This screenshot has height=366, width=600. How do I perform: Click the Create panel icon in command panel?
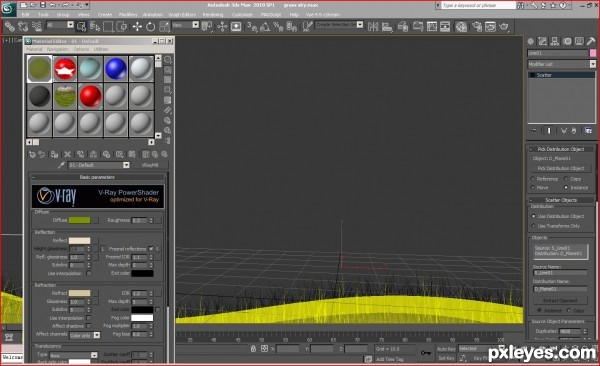pos(531,41)
